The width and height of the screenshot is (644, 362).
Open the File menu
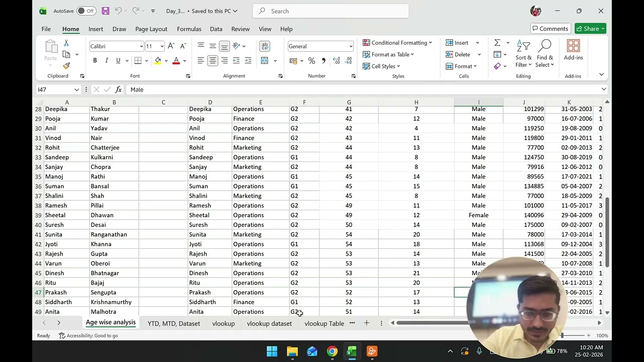pyautogui.click(x=46, y=29)
